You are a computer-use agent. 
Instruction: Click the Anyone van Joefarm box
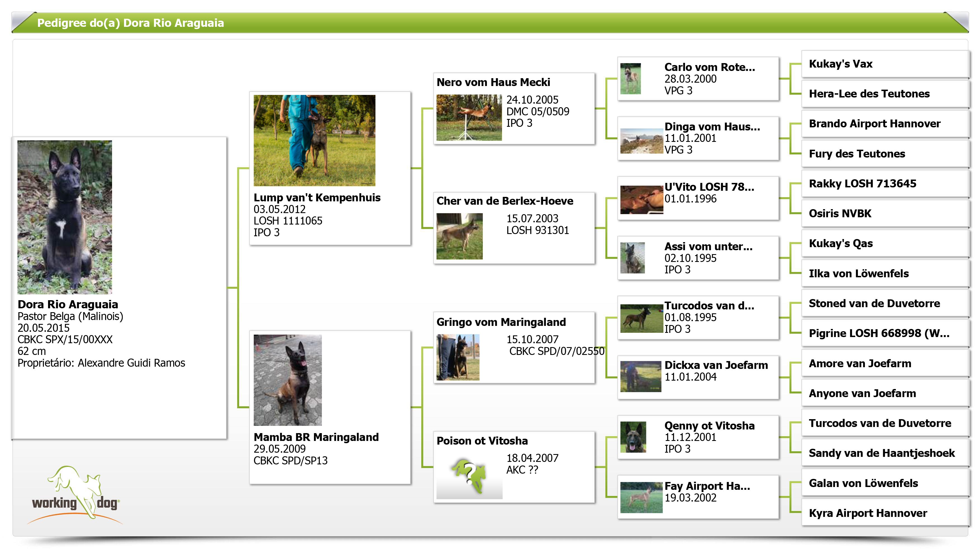point(885,393)
